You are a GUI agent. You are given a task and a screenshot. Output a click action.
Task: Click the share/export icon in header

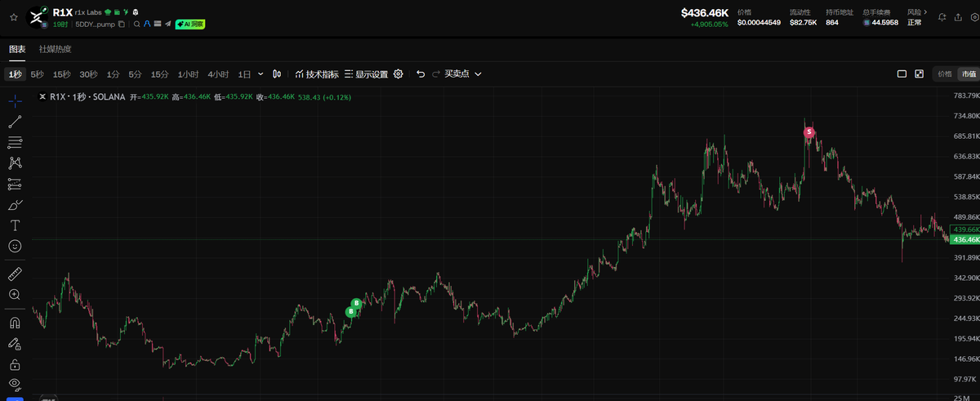click(957, 17)
